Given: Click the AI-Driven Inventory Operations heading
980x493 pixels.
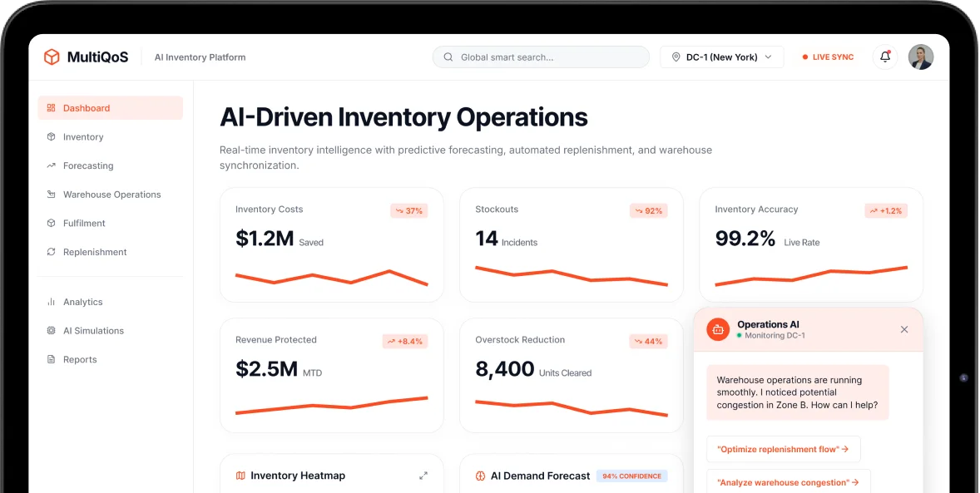Looking at the screenshot, I should coord(403,117).
